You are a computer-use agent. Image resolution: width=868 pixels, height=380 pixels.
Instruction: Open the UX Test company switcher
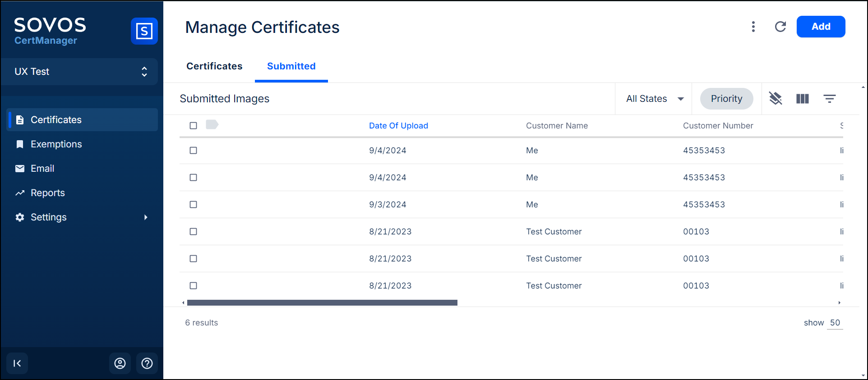click(80, 72)
